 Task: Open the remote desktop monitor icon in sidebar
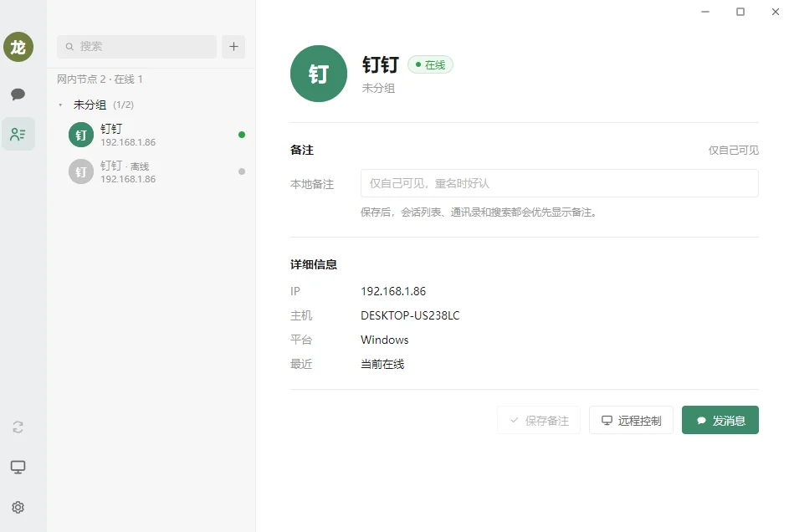click(x=18, y=467)
